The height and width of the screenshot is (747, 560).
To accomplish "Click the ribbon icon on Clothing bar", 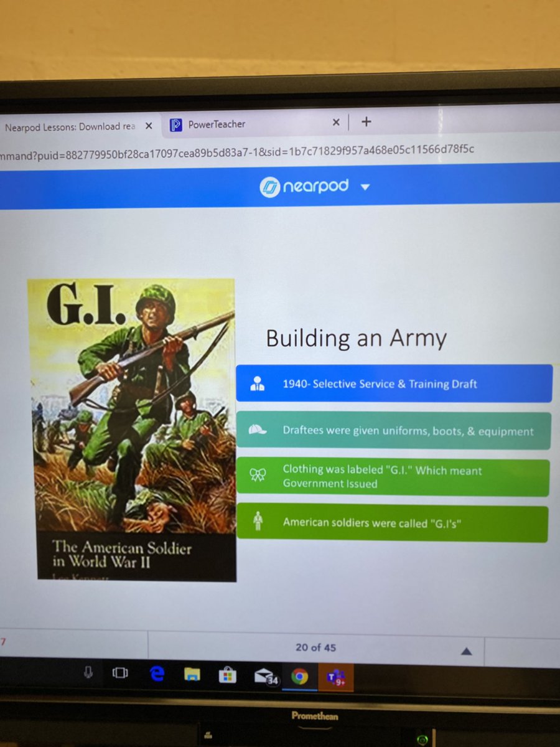I will (258, 476).
